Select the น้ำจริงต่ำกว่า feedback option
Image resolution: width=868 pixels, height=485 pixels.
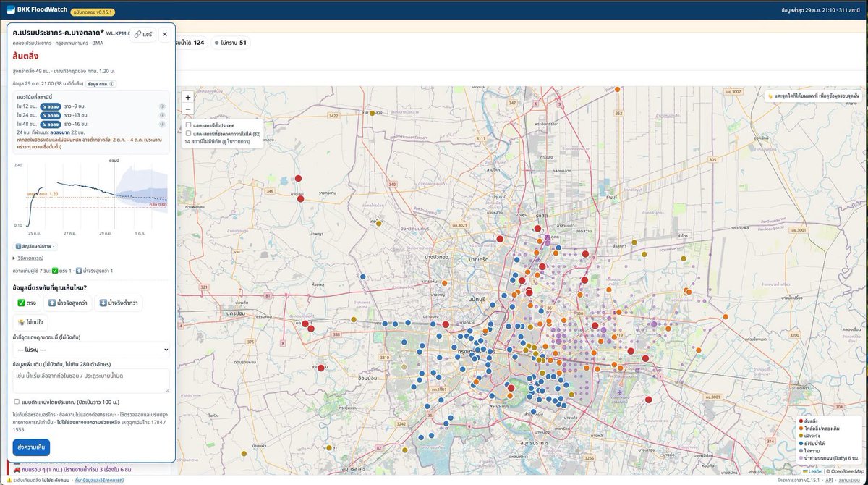tap(119, 303)
